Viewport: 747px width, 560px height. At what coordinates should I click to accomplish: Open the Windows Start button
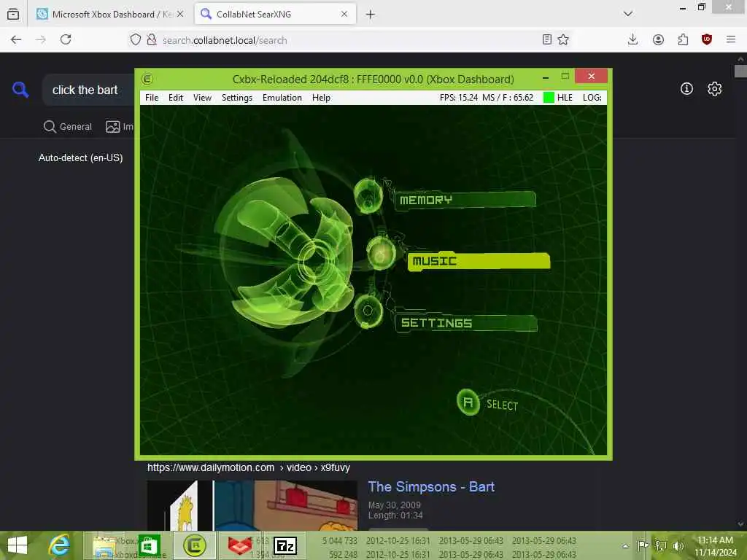pos(18,545)
